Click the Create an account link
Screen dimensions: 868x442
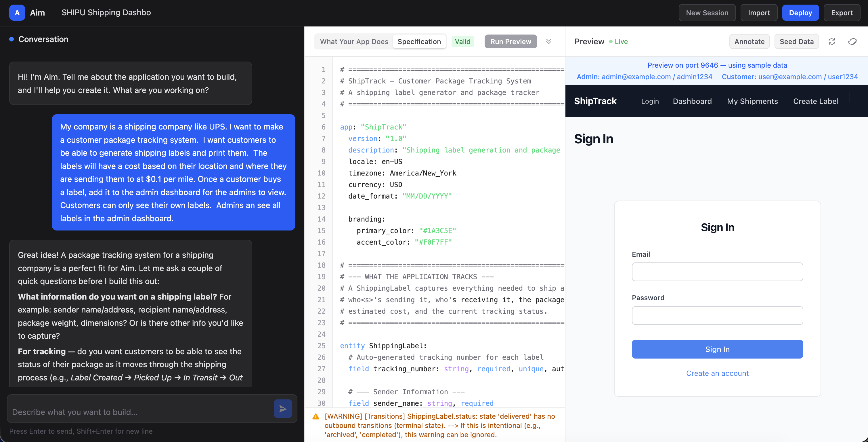point(717,373)
